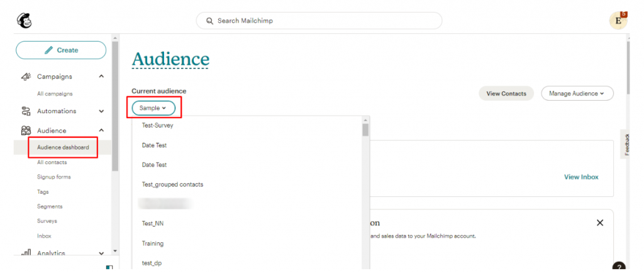
Task: Select Test_grouped contacts audience
Action: tap(172, 184)
